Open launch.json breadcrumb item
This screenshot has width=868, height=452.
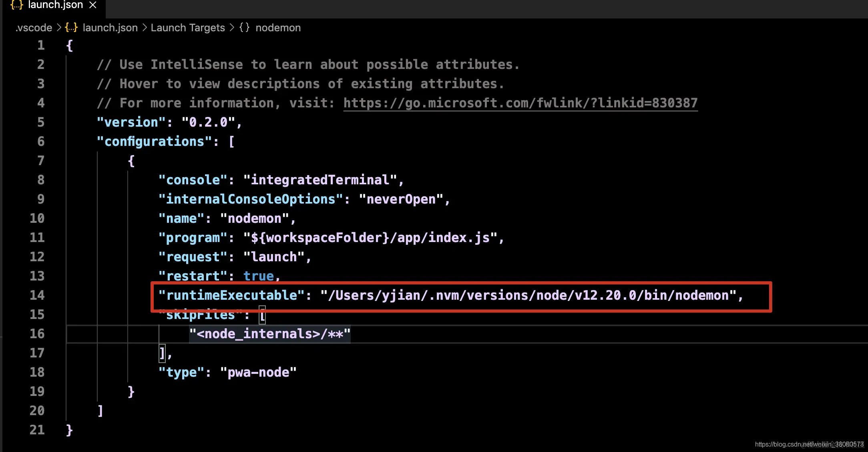coord(110,28)
